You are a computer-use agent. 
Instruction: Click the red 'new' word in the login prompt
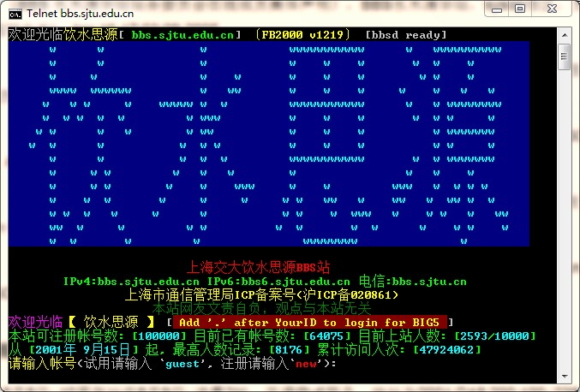(x=306, y=364)
